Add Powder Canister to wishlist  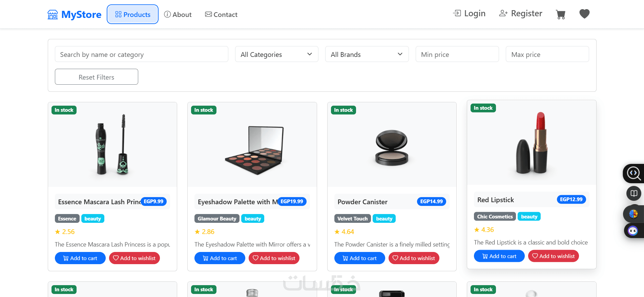(414, 258)
